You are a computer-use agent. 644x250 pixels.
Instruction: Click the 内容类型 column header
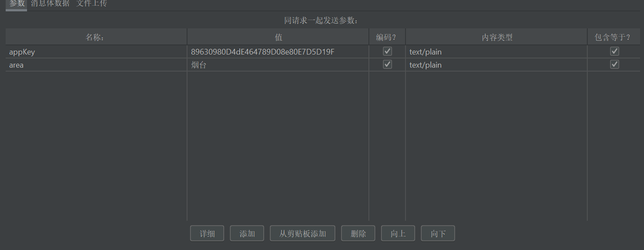click(497, 37)
